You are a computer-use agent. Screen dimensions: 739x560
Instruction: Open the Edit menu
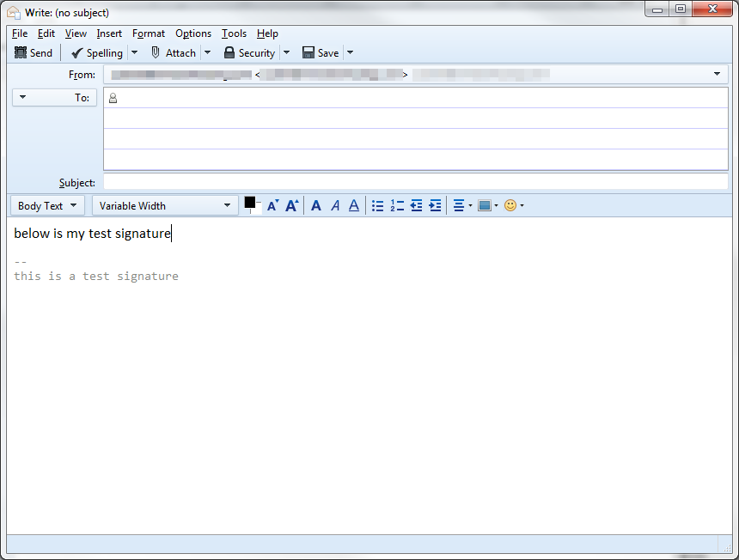(x=46, y=33)
